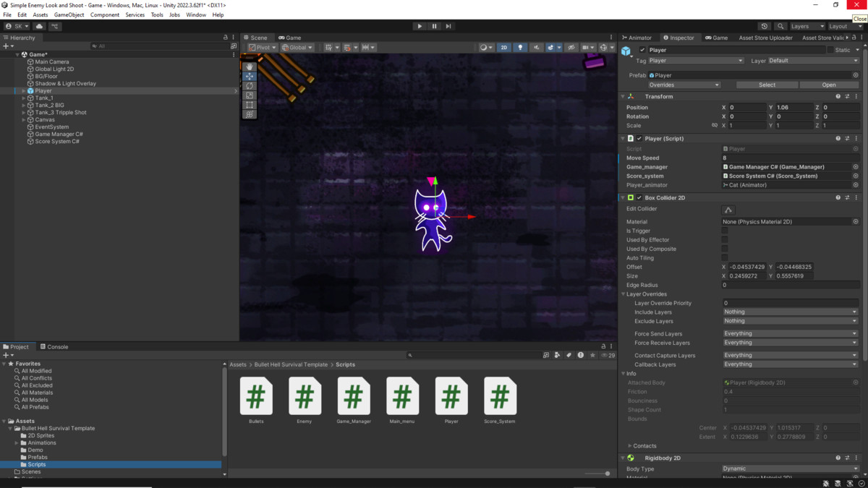Select the Rect transform tool

(250, 105)
